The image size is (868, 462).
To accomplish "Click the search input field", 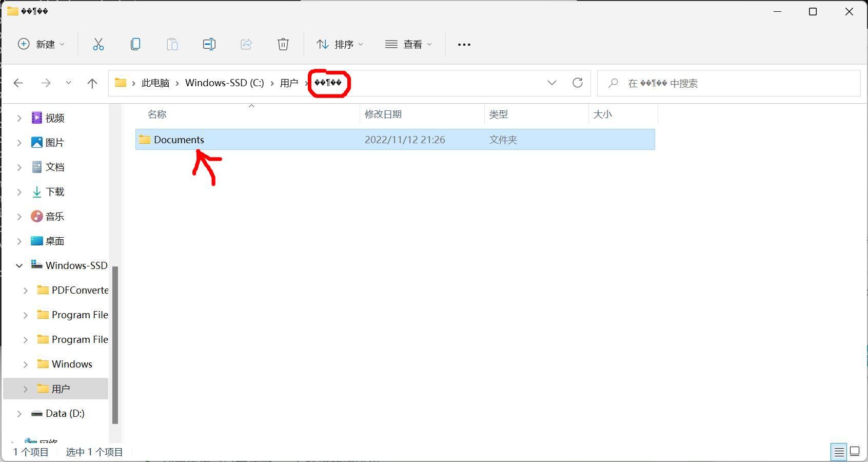I will coord(728,83).
